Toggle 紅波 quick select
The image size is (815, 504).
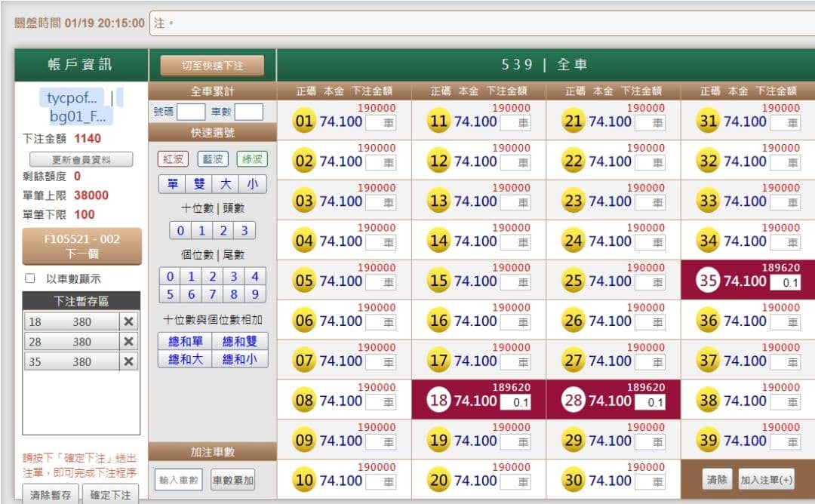coord(173,159)
